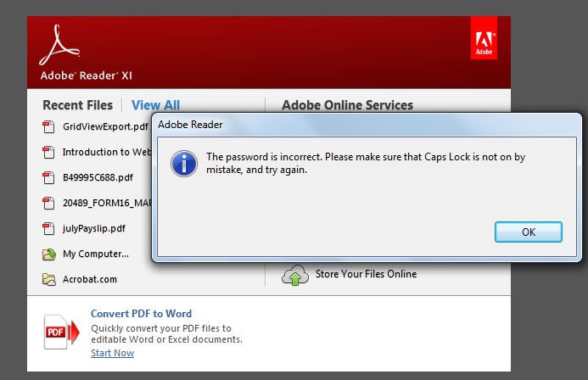Browse files via My Computer...

pyautogui.click(x=96, y=254)
